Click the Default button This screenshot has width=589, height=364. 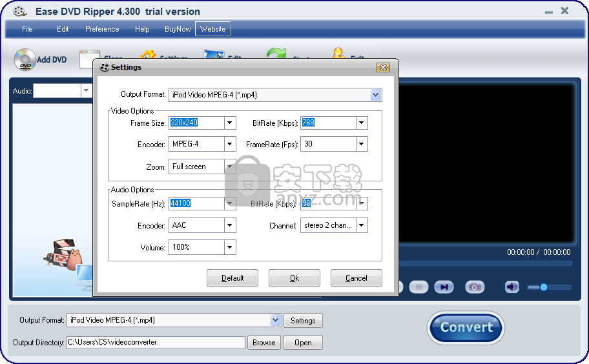point(232,278)
